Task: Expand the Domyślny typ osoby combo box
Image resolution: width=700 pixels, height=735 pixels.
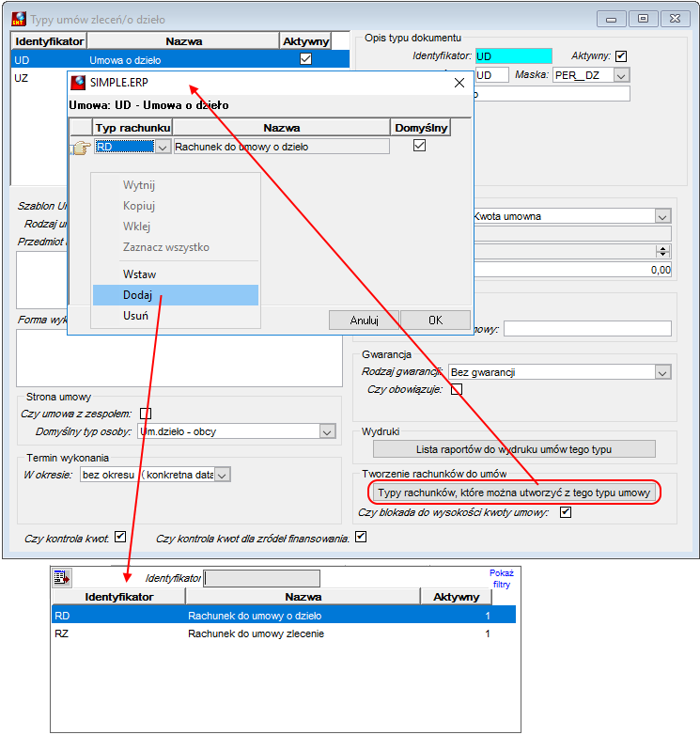Action: [x=327, y=431]
